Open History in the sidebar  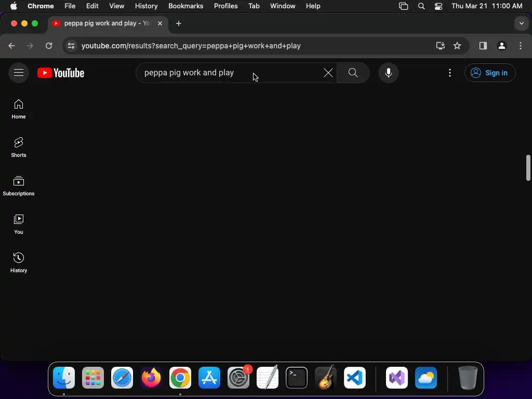(x=19, y=262)
